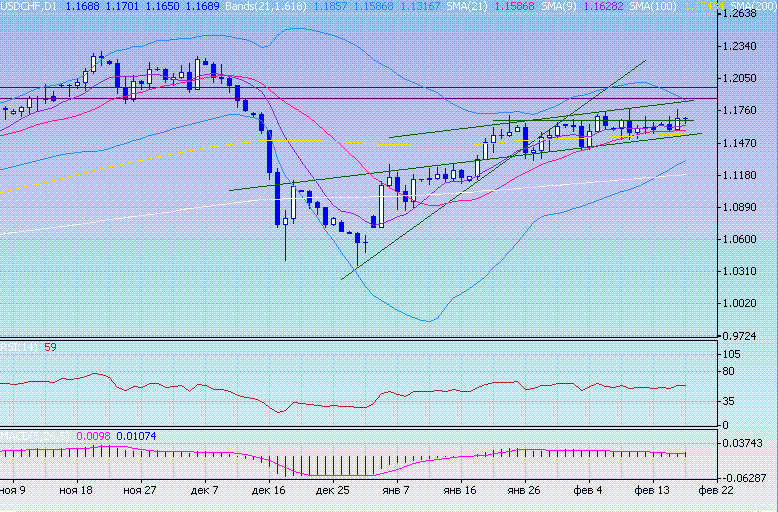Click the 'янв 26' date label
This screenshot has height=512, width=778.
pos(523,492)
